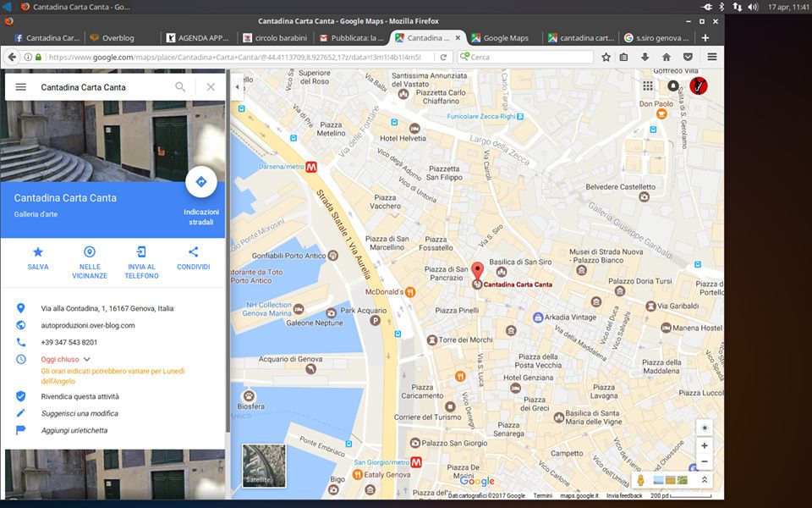This screenshot has height=508, width=812.
Task: Click the system volume icon
Action: 753,7
